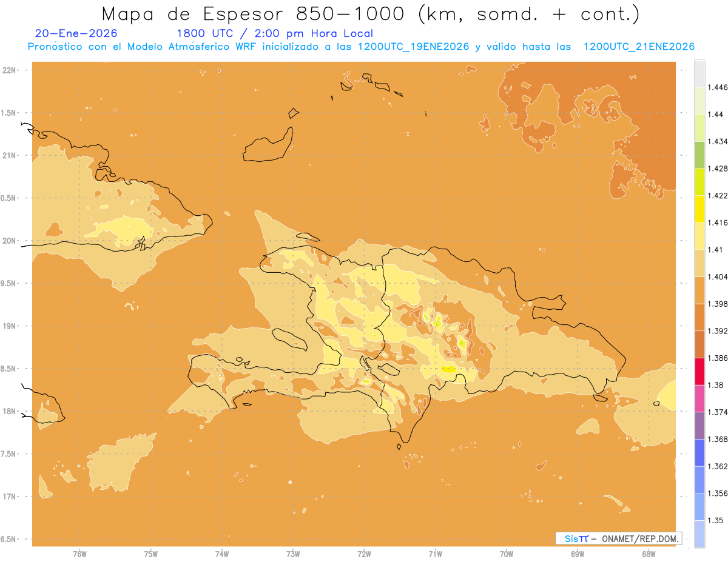The height and width of the screenshot is (562, 728).
Task: Click the pale yellow swatch above 1.41
Action: pos(699,236)
